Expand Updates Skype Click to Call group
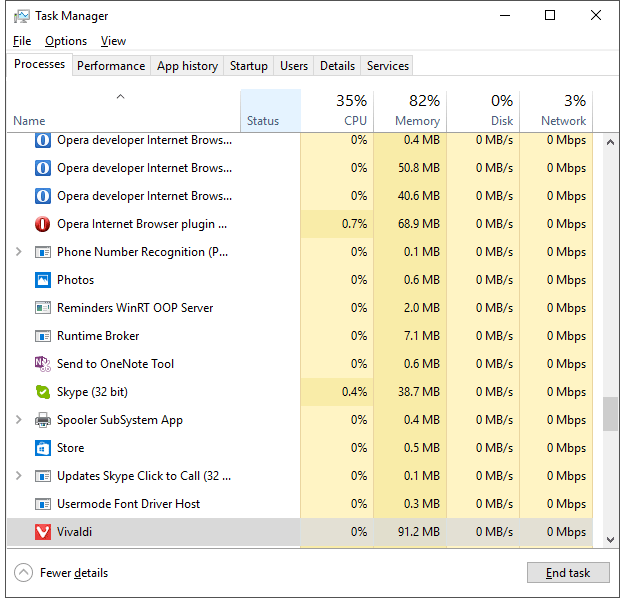Viewport: 625px width, 598px height. (19, 476)
